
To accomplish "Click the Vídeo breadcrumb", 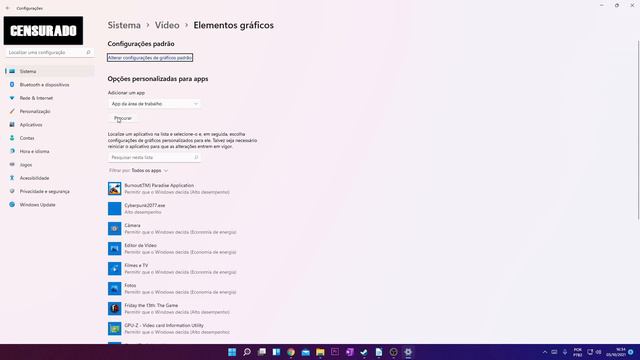I will point(167,25).
